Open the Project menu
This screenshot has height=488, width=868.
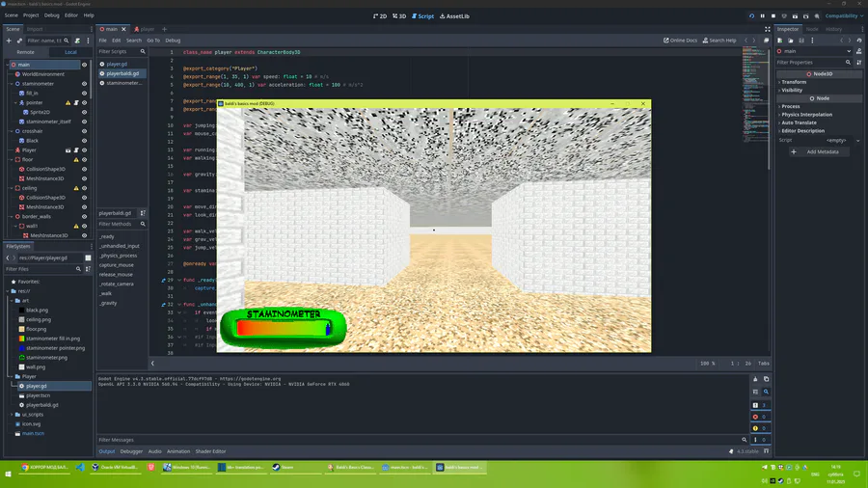click(x=31, y=15)
